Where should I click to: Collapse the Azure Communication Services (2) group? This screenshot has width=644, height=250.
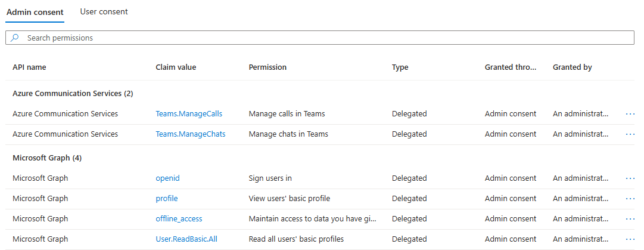tap(73, 94)
